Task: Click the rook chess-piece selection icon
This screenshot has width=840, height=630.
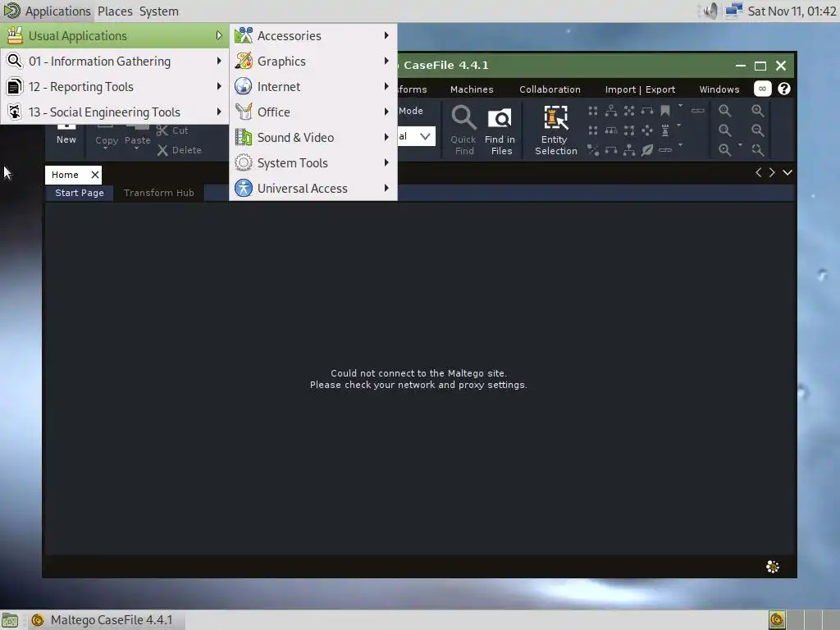Action: (x=664, y=130)
